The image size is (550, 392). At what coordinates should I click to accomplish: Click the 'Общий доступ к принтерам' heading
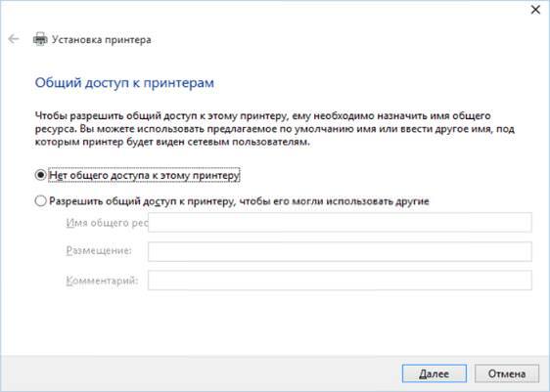coord(124,83)
